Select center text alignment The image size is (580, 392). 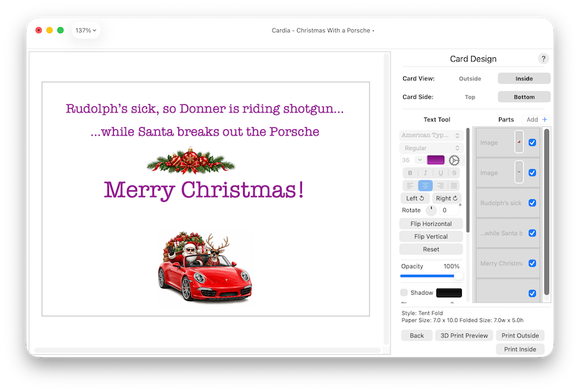coord(426,186)
